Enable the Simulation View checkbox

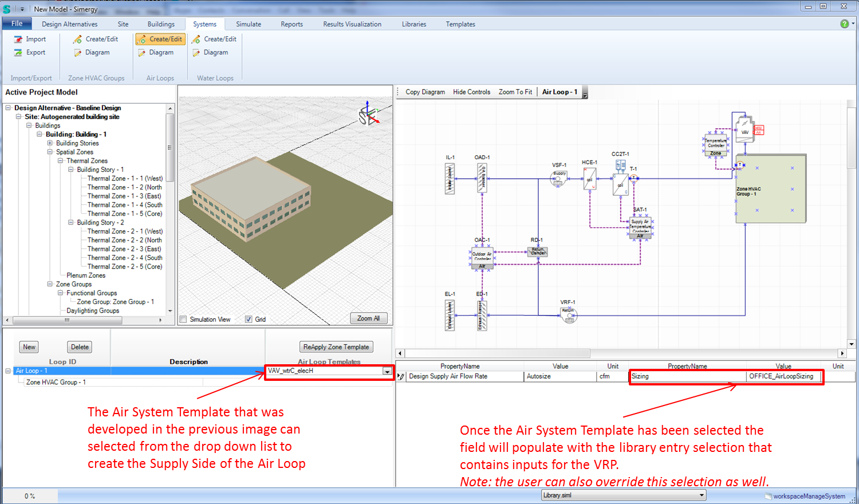[x=183, y=320]
